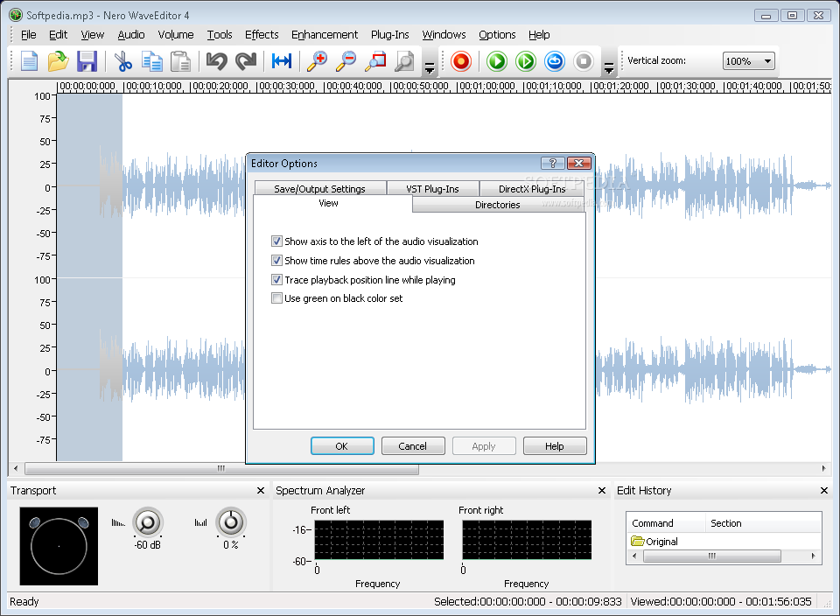Toggle Trace playback position line checkbox
This screenshot has height=616, width=840.
(277, 280)
